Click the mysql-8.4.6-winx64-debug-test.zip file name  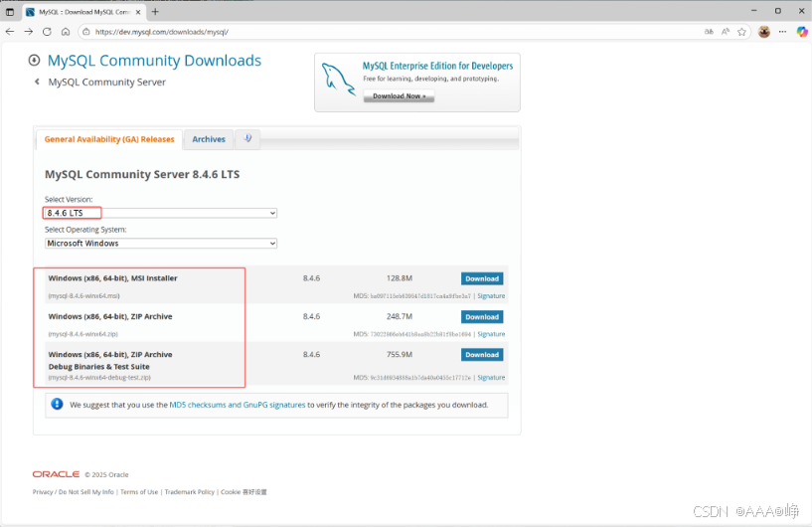[x=99, y=377]
